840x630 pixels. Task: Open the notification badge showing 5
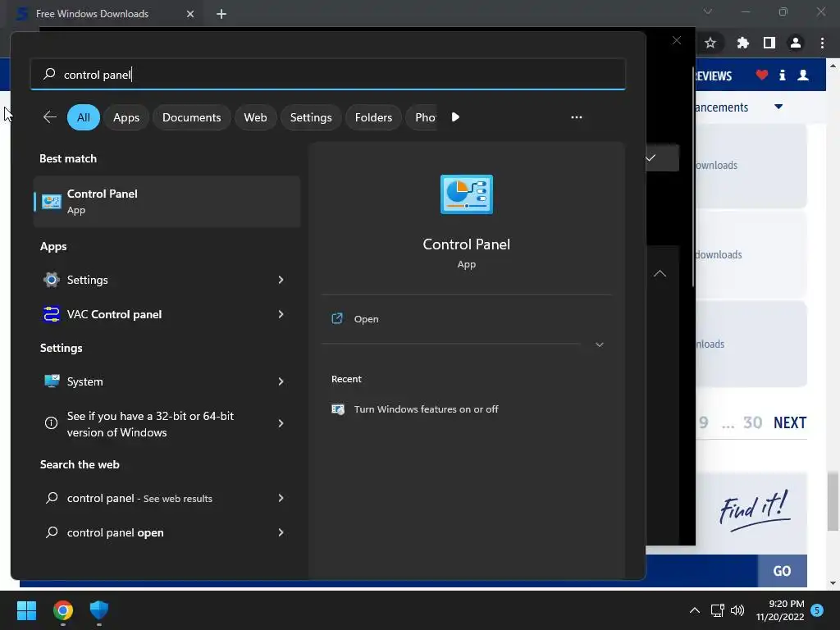click(817, 610)
